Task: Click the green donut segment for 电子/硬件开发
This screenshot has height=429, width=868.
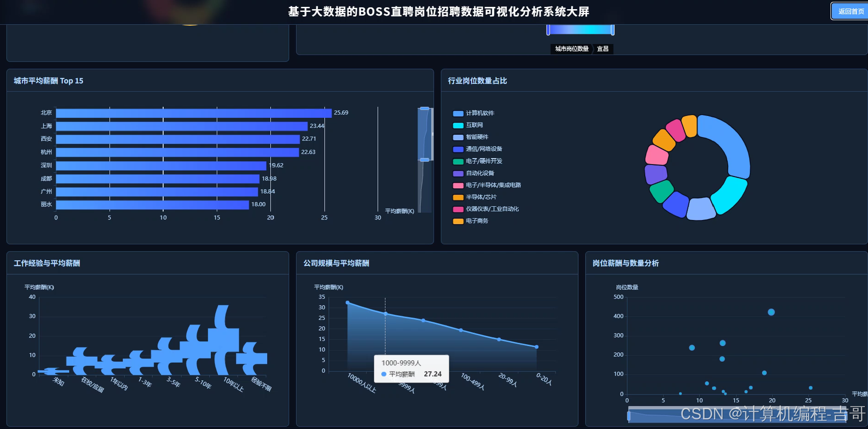Action: (x=660, y=191)
